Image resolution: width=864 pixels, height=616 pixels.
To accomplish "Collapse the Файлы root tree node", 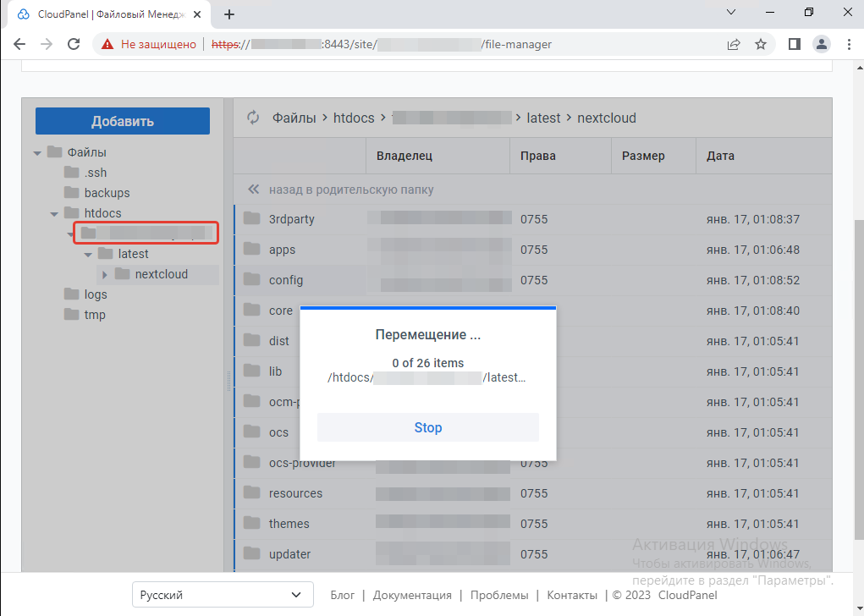I will 37,153.
